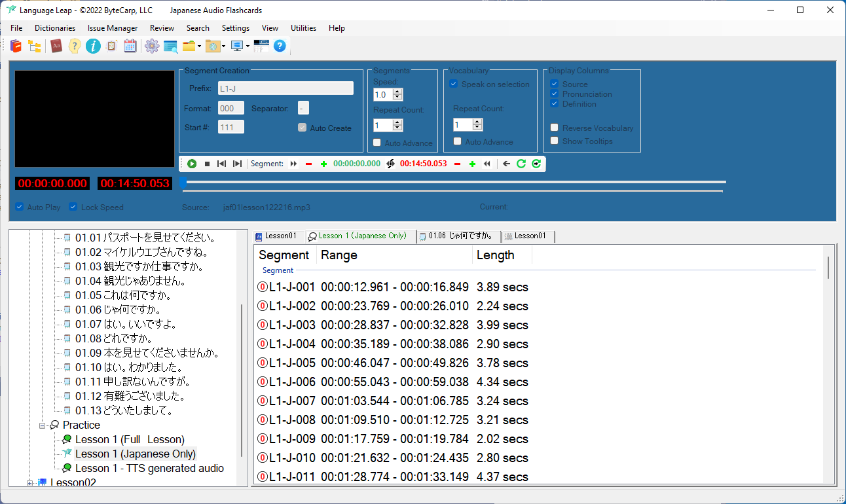
Task: Click the yellow folder tree toolbar icon
Action: point(35,46)
